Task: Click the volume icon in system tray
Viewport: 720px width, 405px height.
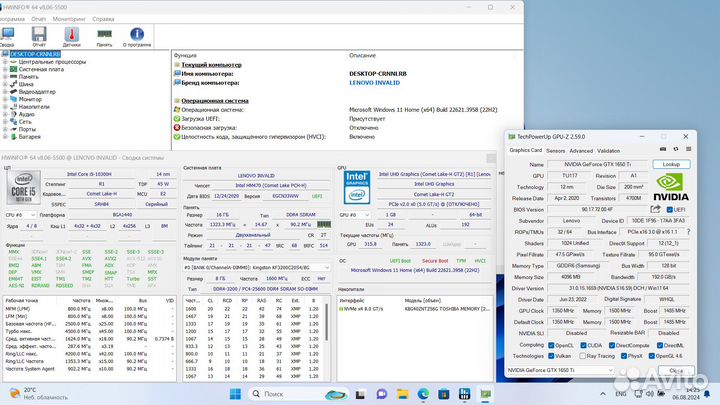Action: 650,394
